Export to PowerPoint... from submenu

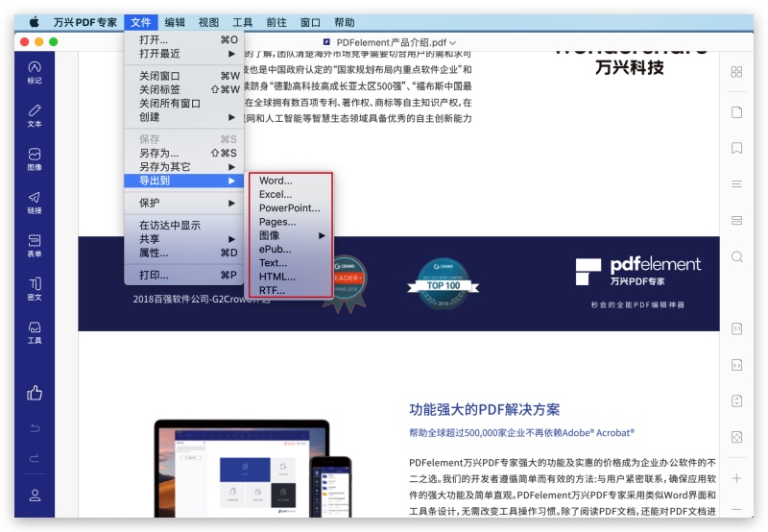(x=291, y=208)
